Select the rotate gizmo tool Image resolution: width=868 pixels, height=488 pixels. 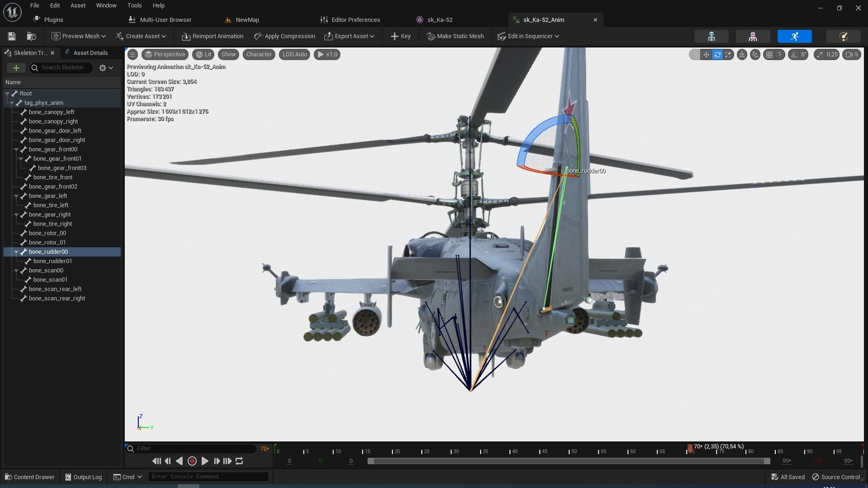717,54
